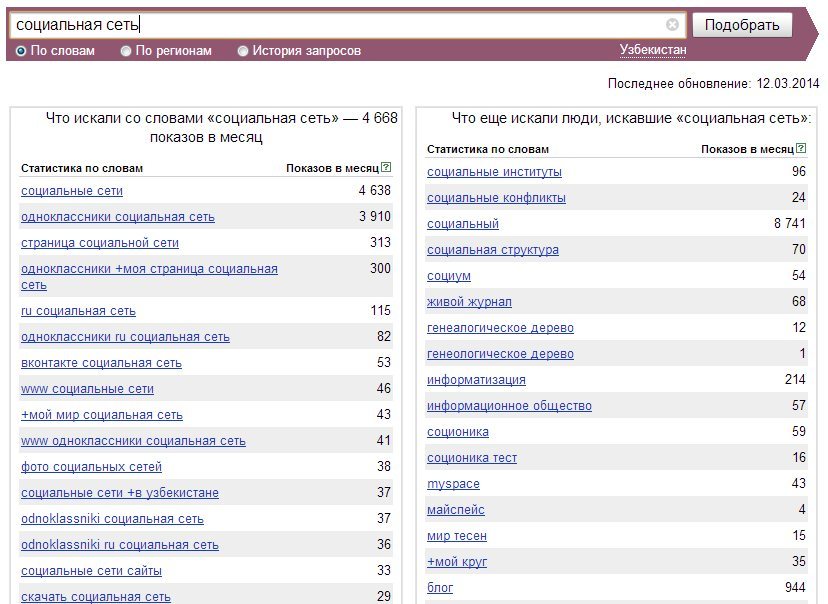Open the 'Узбекистан' region selector
Viewport: 828px width, 604px height.
click(x=653, y=50)
